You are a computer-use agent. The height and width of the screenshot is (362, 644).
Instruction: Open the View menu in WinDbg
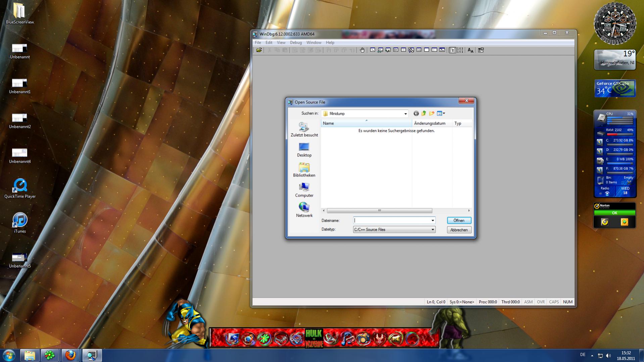pos(281,43)
